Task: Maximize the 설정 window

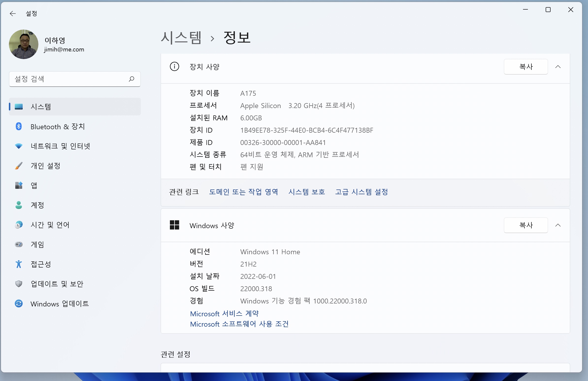Action: [548, 10]
